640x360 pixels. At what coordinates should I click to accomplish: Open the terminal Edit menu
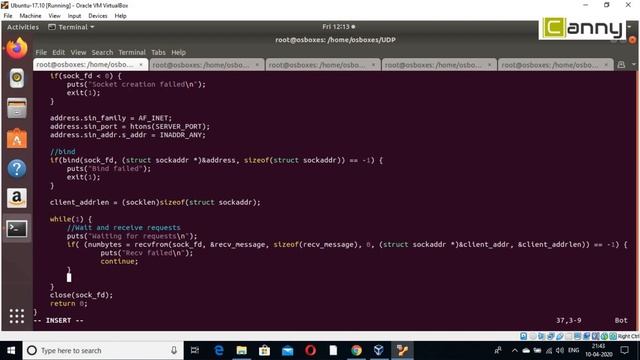click(58, 52)
